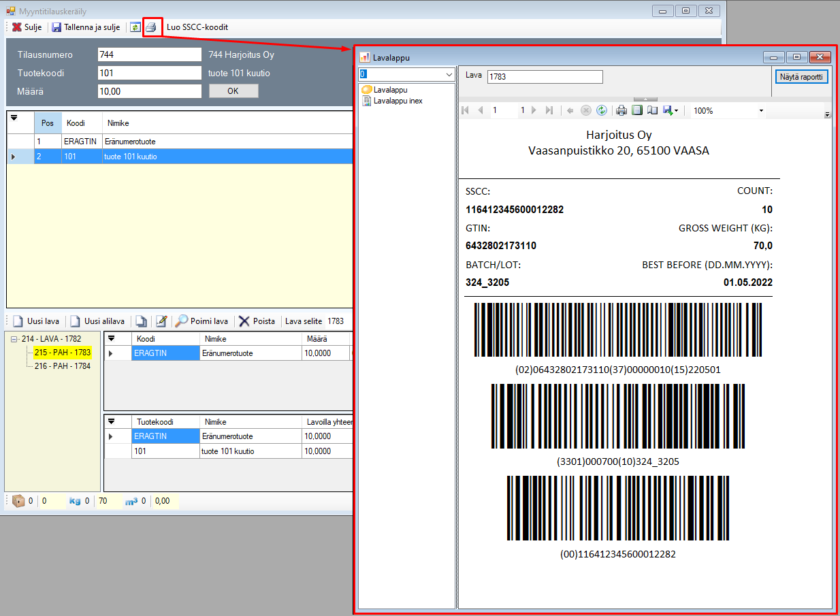
Task: Maximize the Lavalappu window
Action: click(x=796, y=57)
